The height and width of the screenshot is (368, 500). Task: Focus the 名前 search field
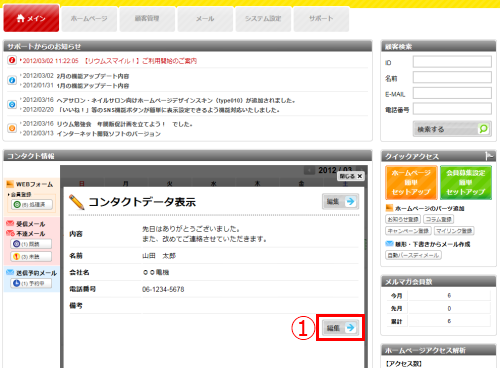(452, 77)
